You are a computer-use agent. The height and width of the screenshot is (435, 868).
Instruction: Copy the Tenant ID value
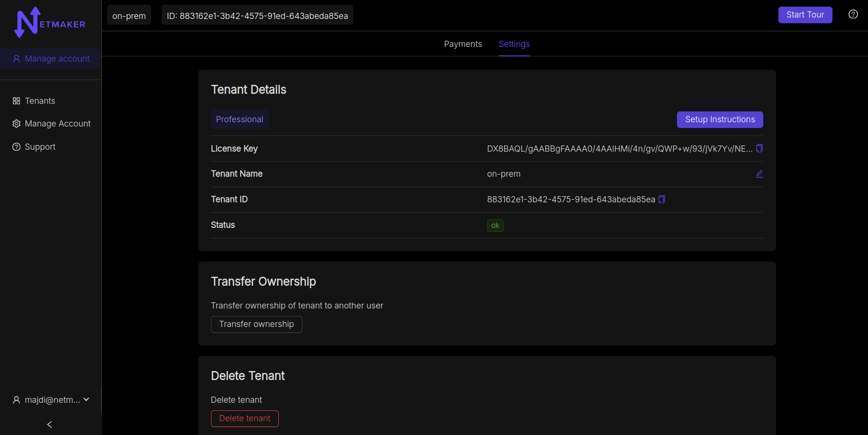pyautogui.click(x=662, y=199)
